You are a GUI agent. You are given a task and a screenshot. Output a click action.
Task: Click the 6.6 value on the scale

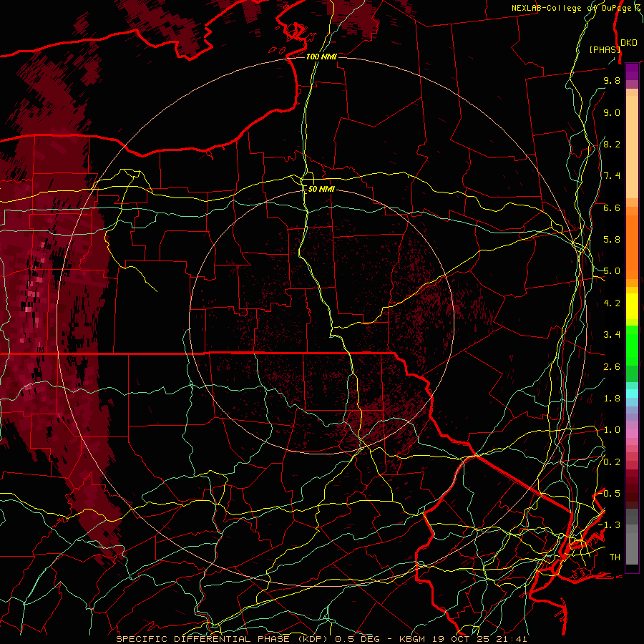(612, 208)
